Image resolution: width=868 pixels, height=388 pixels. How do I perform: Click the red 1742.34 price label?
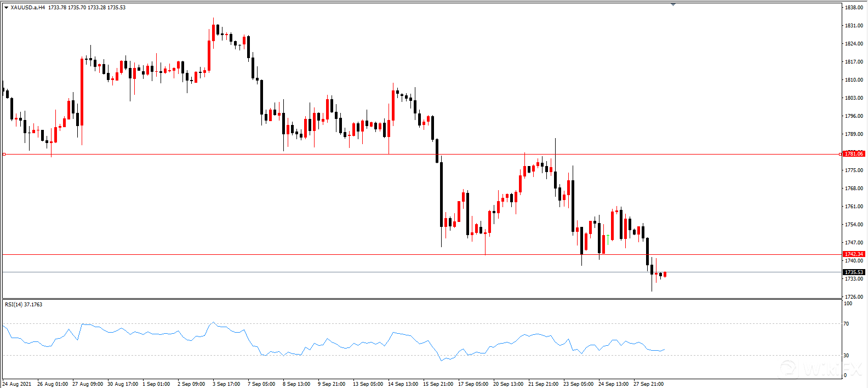[x=853, y=254]
